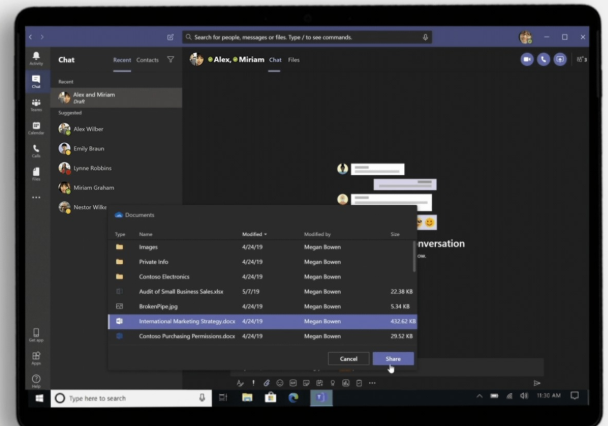Click the Windows Start button
Image resolution: width=608 pixels, height=426 pixels.
(40, 397)
